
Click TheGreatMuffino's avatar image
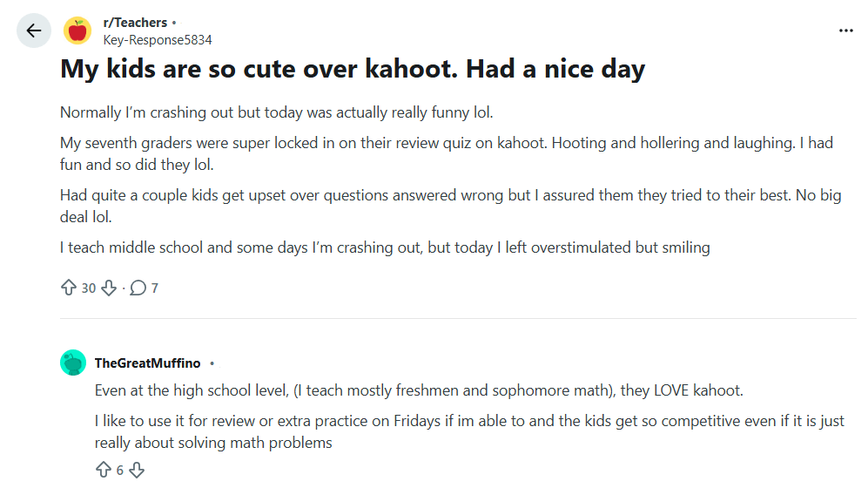point(73,363)
